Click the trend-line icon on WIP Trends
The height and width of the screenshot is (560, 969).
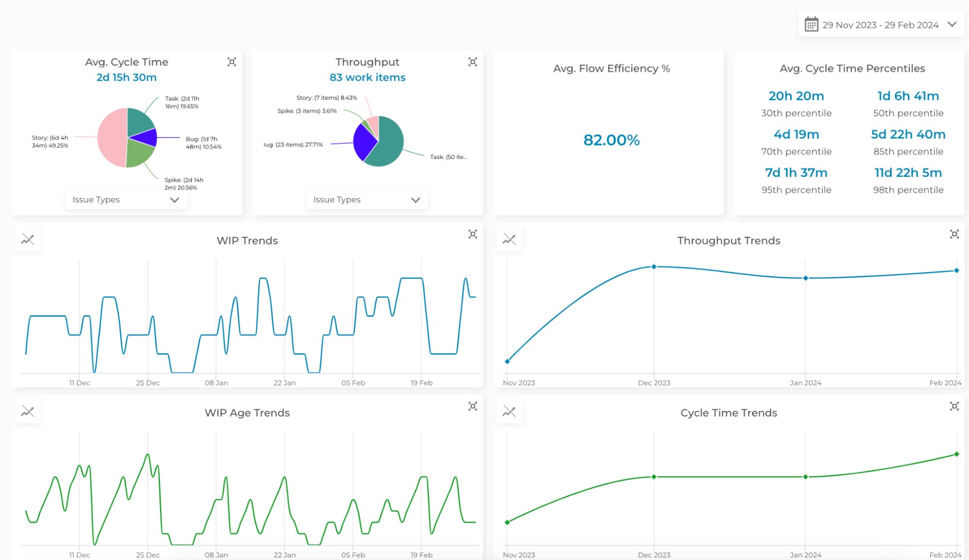[x=28, y=238]
